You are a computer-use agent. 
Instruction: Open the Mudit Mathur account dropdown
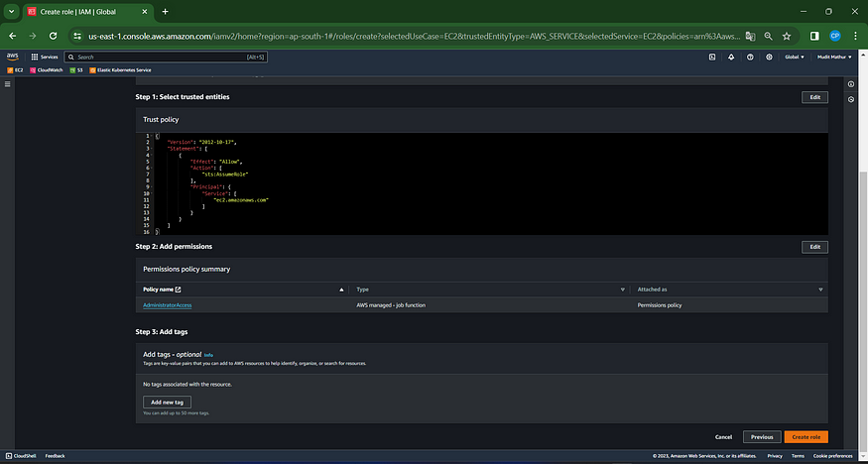[835, 57]
